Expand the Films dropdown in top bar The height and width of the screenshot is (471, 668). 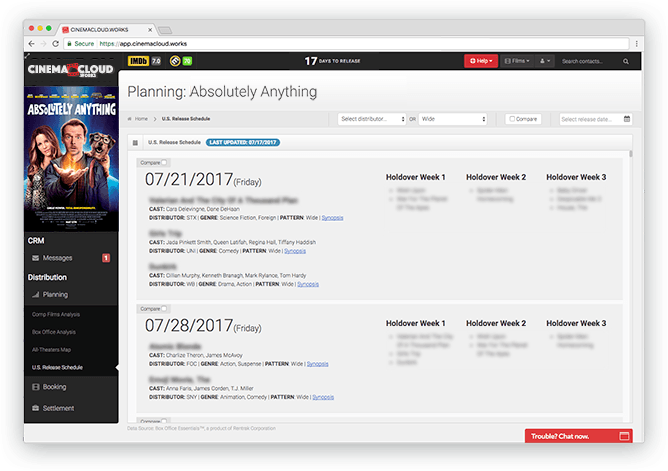pos(516,61)
